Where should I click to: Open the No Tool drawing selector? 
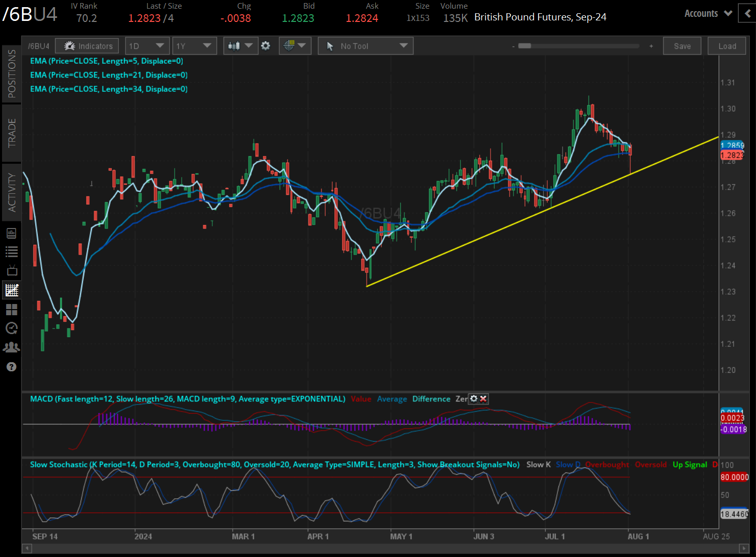tap(365, 46)
